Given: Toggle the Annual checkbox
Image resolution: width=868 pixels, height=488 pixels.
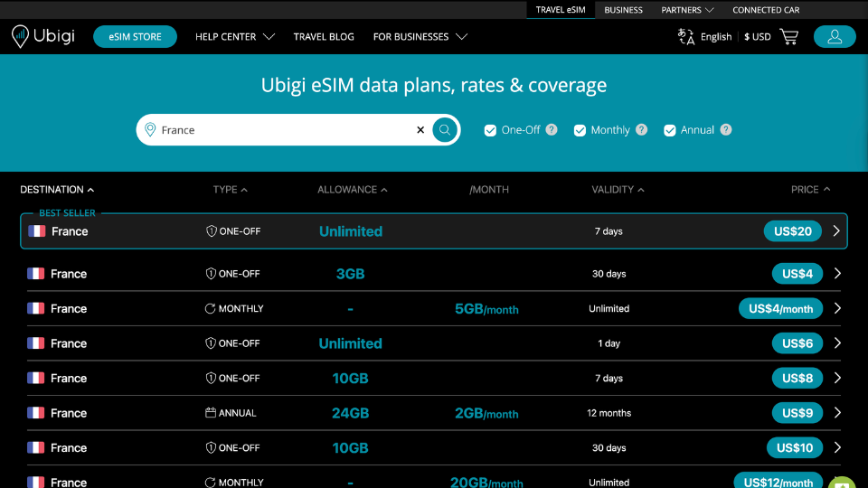Looking at the screenshot, I should (x=670, y=130).
